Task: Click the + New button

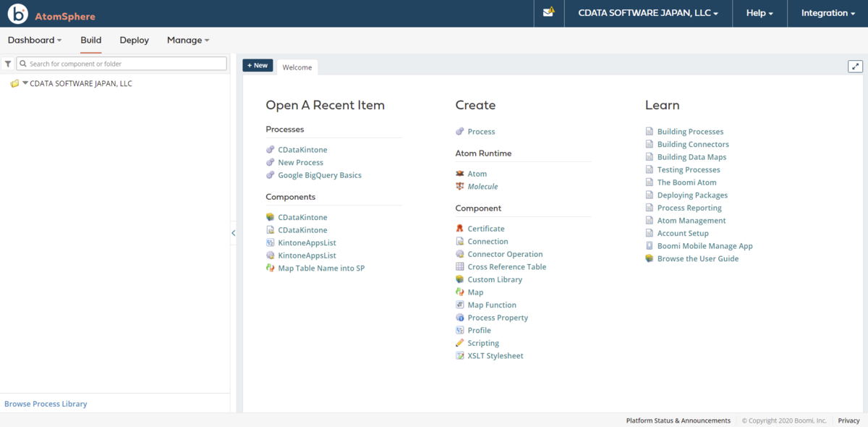Action: click(258, 66)
